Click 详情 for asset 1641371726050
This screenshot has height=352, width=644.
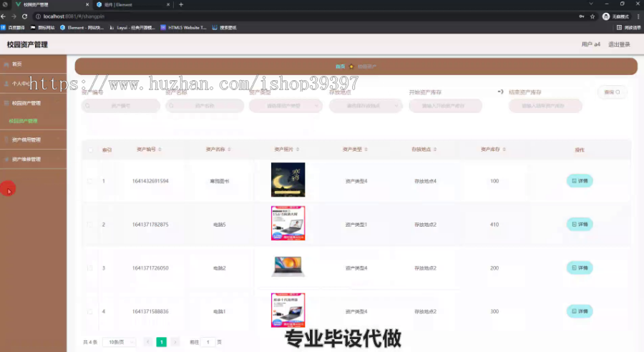coord(580,268)
